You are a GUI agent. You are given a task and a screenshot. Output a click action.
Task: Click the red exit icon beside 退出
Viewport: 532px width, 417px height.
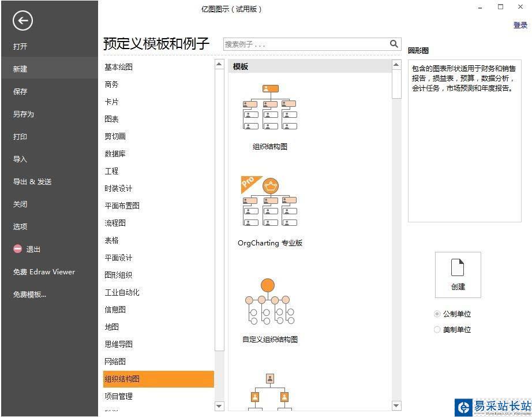tap(18, 249)
